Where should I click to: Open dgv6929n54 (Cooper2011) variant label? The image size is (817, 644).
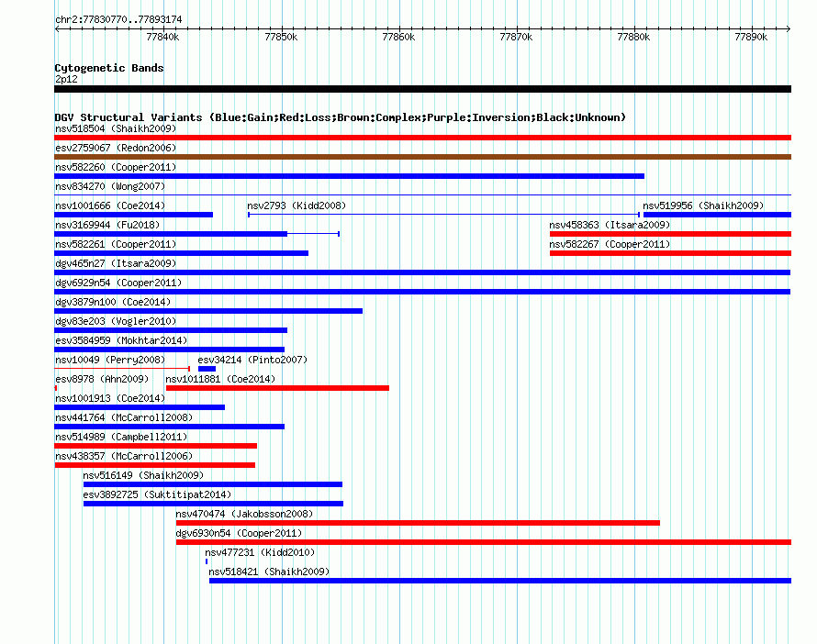pos(118,283)
